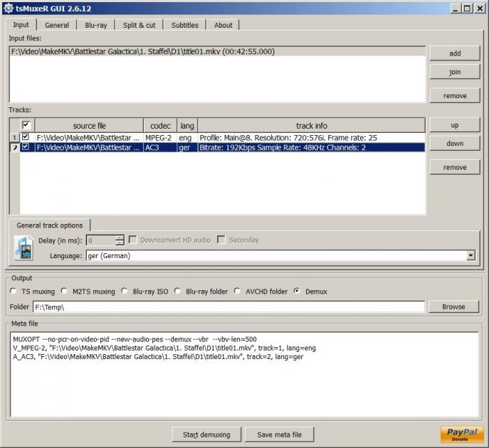Click the 'track info' column header

click(311, 126)
